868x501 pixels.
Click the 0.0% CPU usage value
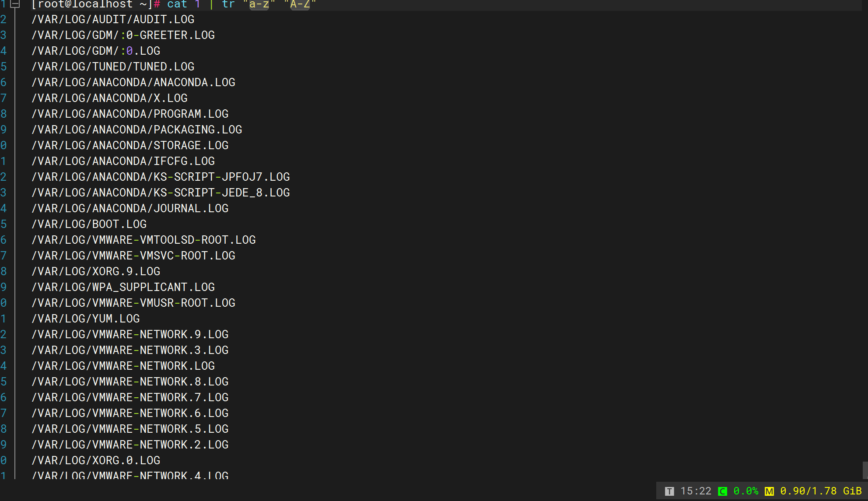pos(746,491)
